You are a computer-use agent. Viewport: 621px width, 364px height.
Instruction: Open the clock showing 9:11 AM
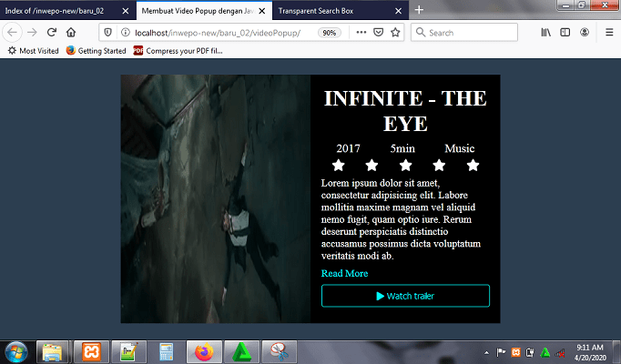[590, 352]
